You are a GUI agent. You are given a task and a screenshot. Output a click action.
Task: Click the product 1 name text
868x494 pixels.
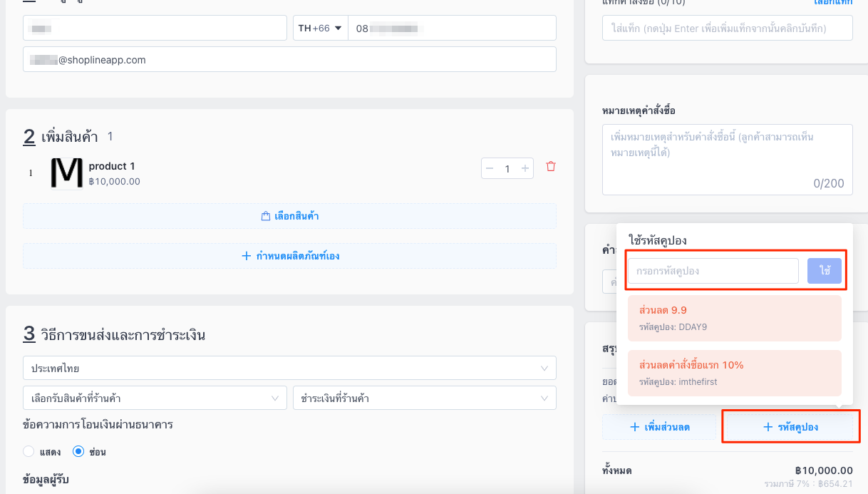coord(112,166)
